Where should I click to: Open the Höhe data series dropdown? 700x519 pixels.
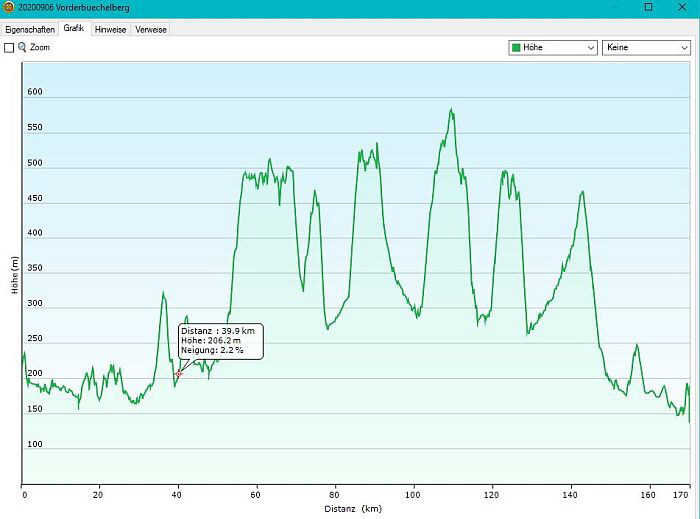click(552, 47)
